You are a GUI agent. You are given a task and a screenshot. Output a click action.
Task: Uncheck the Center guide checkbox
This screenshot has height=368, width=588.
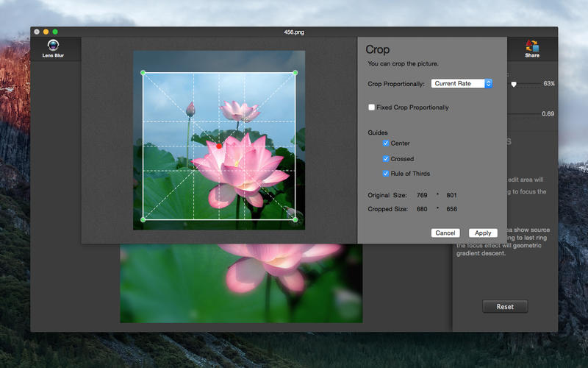pos(386,143)
